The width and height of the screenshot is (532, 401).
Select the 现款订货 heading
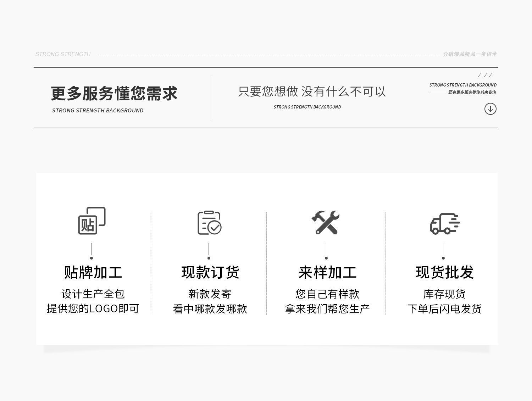click(210, 272)
